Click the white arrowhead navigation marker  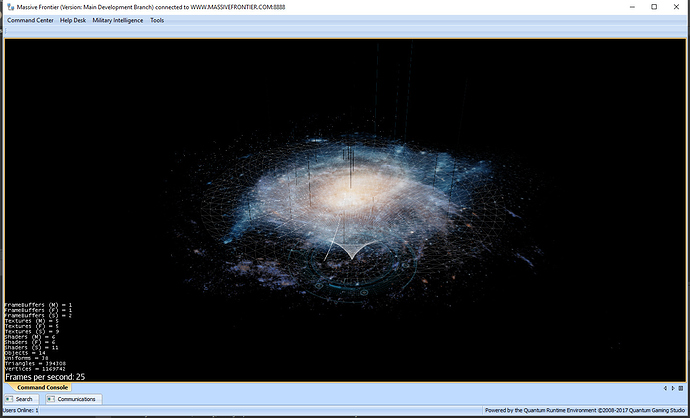[x=351, y=249]
